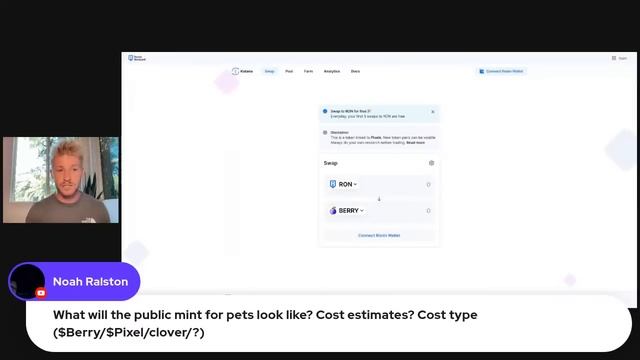Click the public mint question text
640x360 pixels.
tap(265, 324)
